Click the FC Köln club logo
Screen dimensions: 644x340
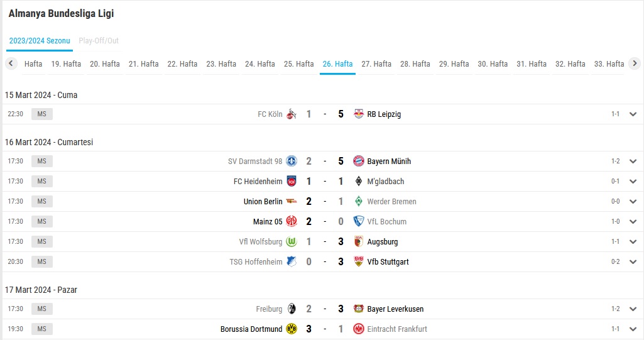[x=291, y=114]
